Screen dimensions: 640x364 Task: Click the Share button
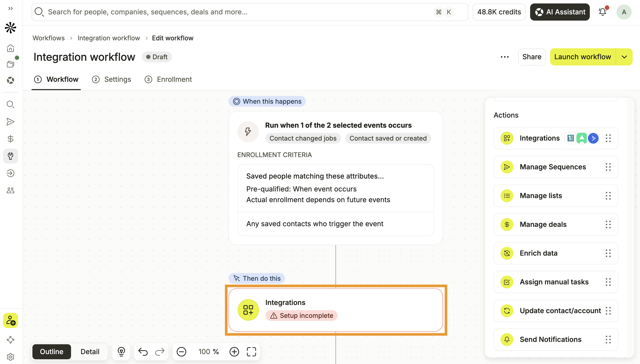532,57
